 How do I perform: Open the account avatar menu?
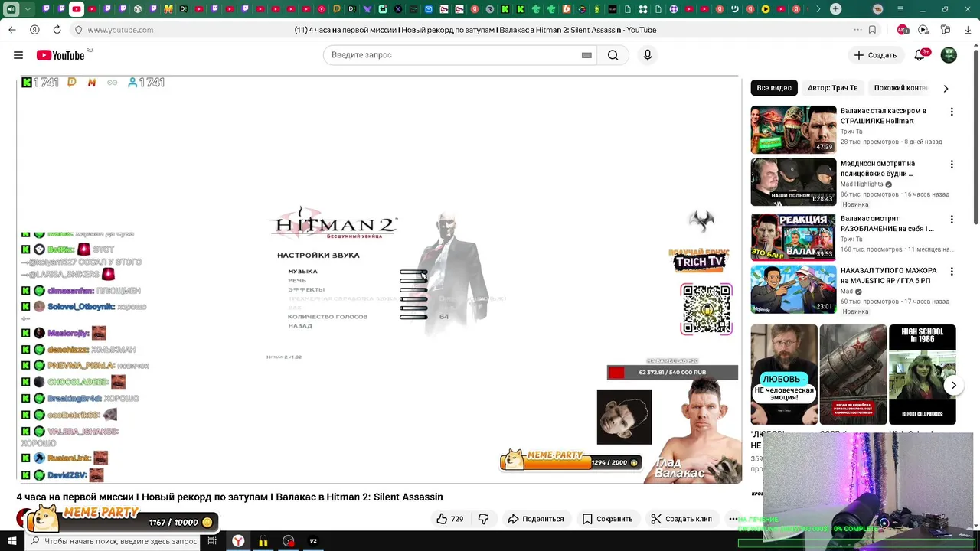[x=949, y=55]
